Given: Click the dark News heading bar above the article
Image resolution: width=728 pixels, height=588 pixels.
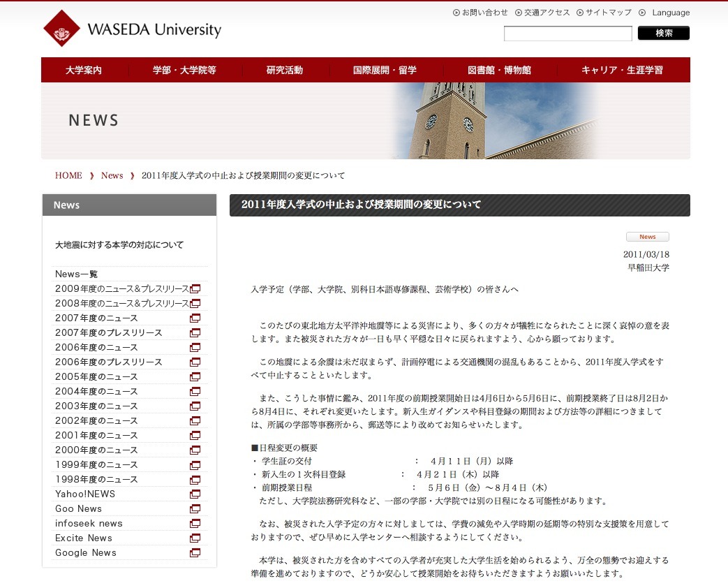Looking at the screenshot, I should [x=461, y=205].
